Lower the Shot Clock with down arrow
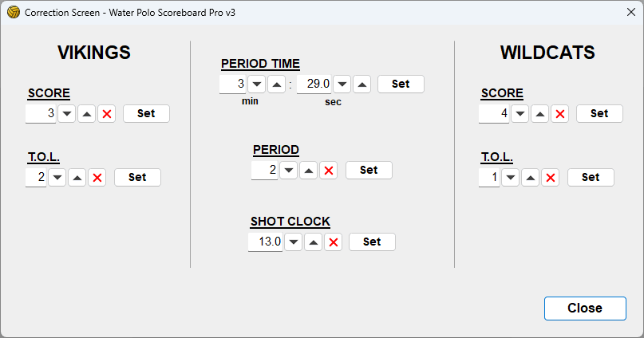644x338 pixels. coord(294,242)
